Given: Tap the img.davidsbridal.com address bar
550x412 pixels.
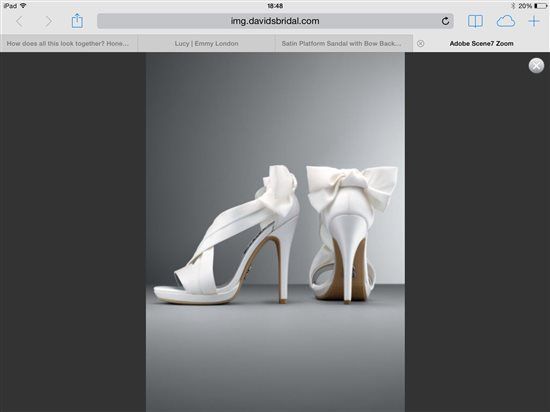Looking at the screenshot, I should (275, 21).
